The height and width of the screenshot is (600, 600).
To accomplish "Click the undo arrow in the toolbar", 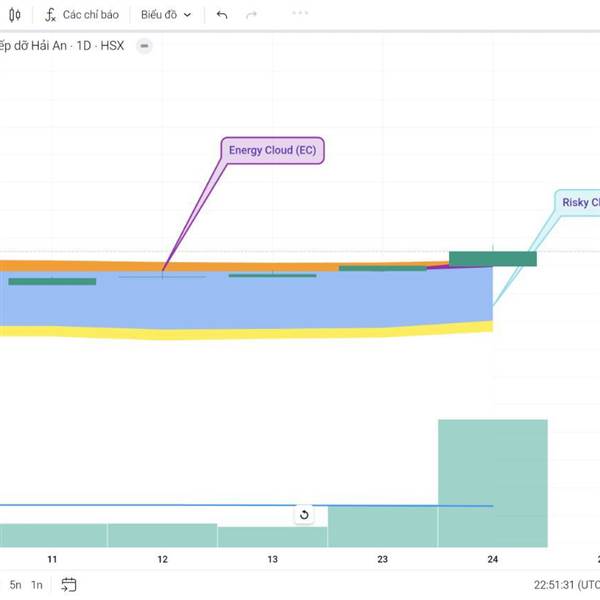I will [222, 15].
